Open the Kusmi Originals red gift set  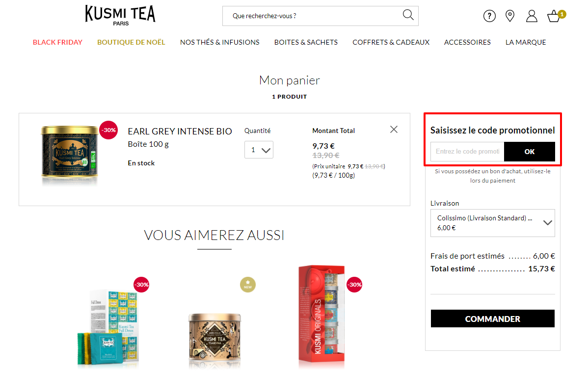pos(321,316)
